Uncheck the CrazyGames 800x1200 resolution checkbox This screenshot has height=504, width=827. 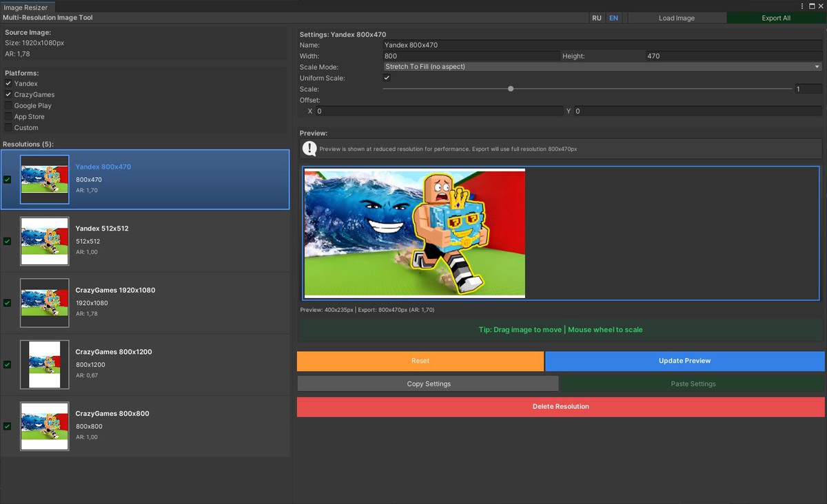[7, 364]
